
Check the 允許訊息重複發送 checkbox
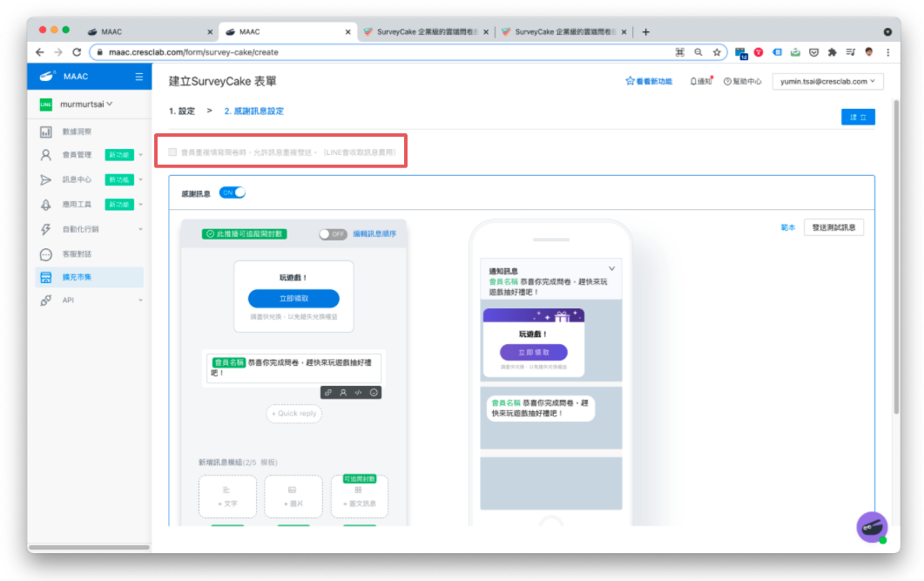pos(172,152)
